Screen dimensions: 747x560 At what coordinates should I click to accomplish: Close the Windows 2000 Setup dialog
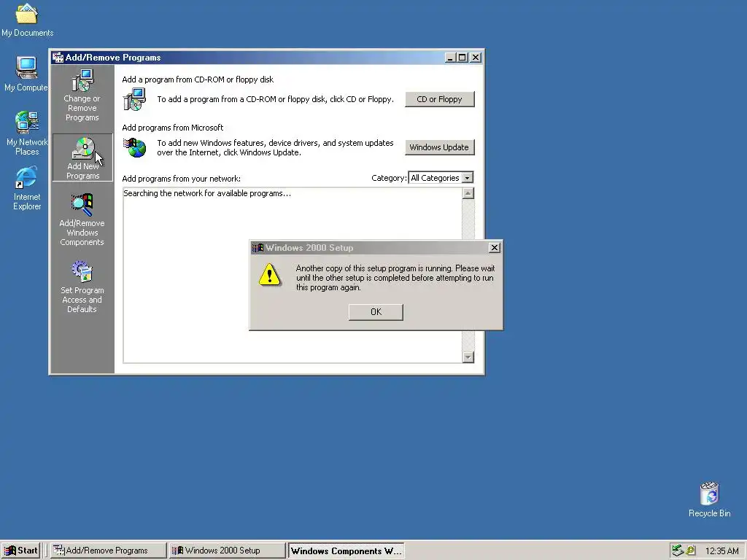(x=495, y=248)
